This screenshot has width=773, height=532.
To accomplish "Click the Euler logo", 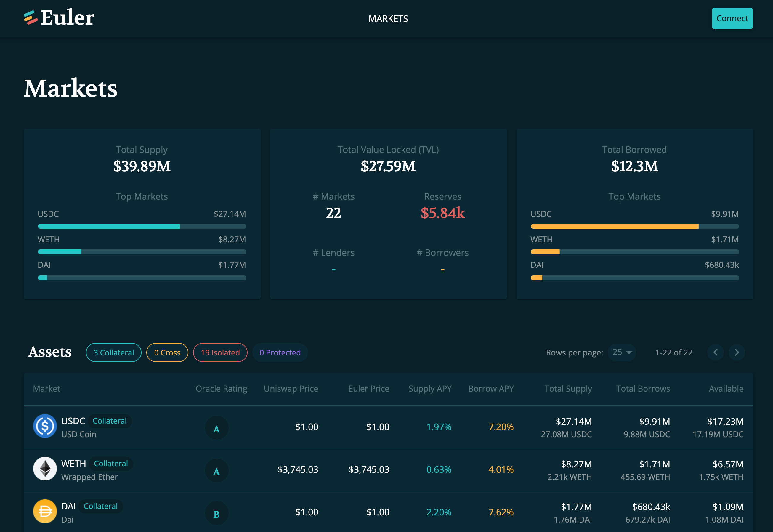I will coord(59,18).
